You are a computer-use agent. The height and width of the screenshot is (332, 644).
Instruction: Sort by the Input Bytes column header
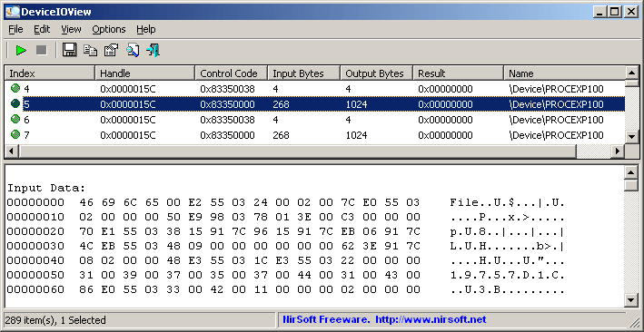pyautogui.click(x=304, y=73)
